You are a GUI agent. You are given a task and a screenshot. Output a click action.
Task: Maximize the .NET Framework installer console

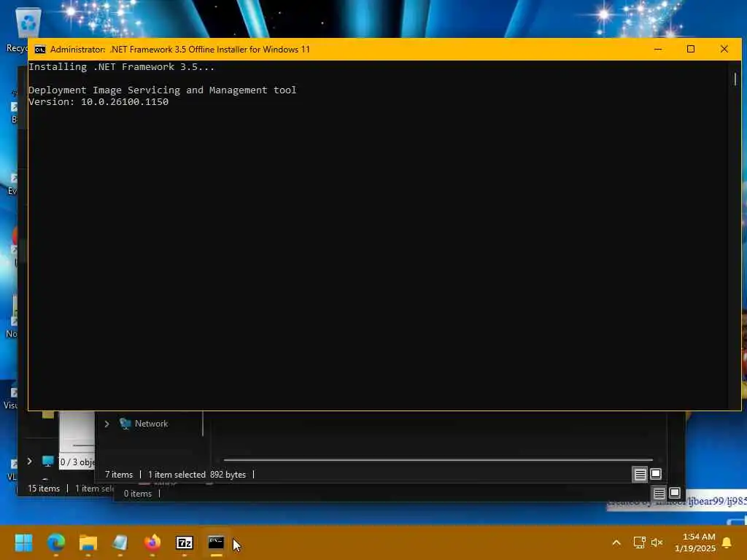(691, 49)
